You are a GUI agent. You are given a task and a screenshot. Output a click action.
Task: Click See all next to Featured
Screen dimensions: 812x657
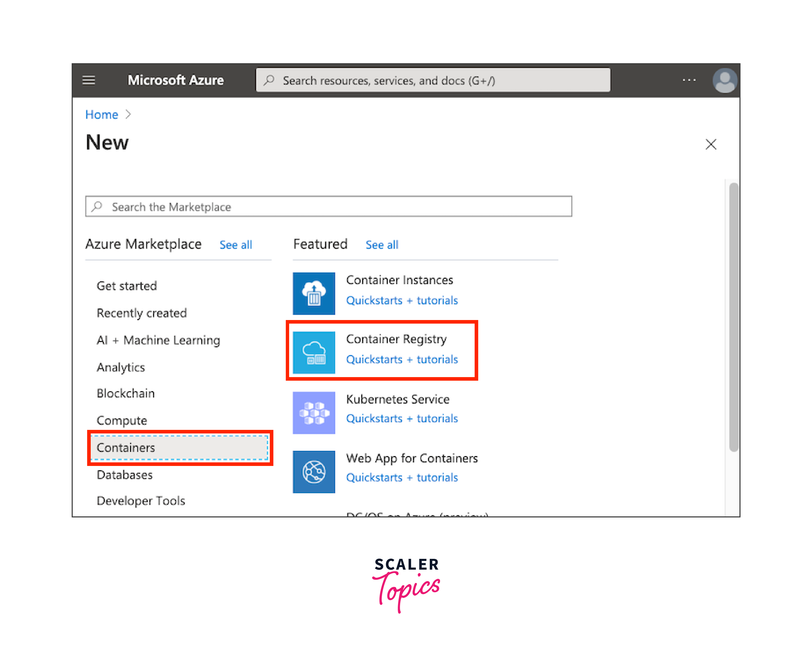click(x=382, y=245)
